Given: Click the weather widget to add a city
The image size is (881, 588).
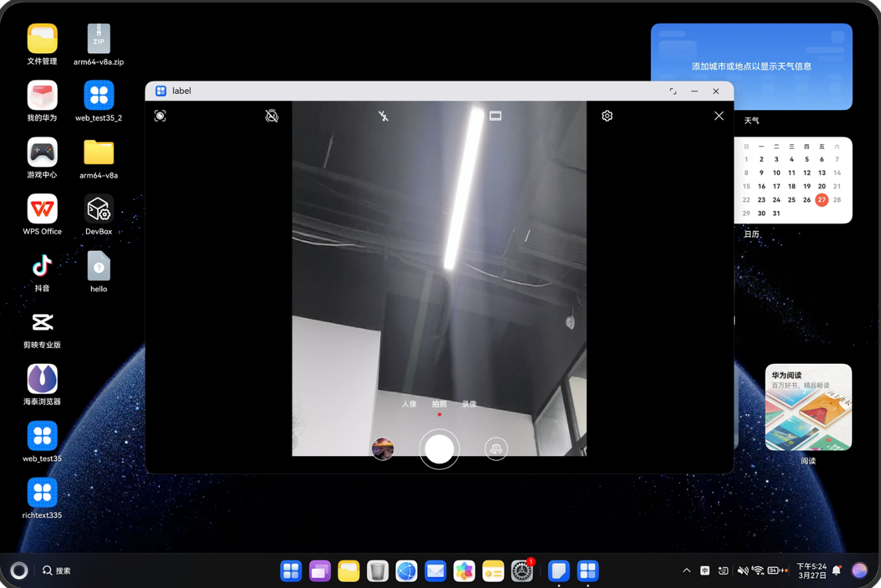Looking at the screenshot, I should coord(751,66).
